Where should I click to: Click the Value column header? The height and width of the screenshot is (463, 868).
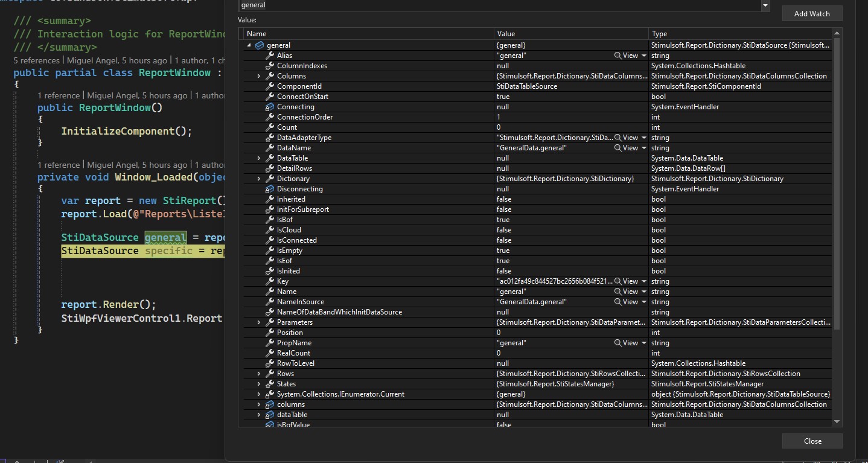click(x=572, y=34)
